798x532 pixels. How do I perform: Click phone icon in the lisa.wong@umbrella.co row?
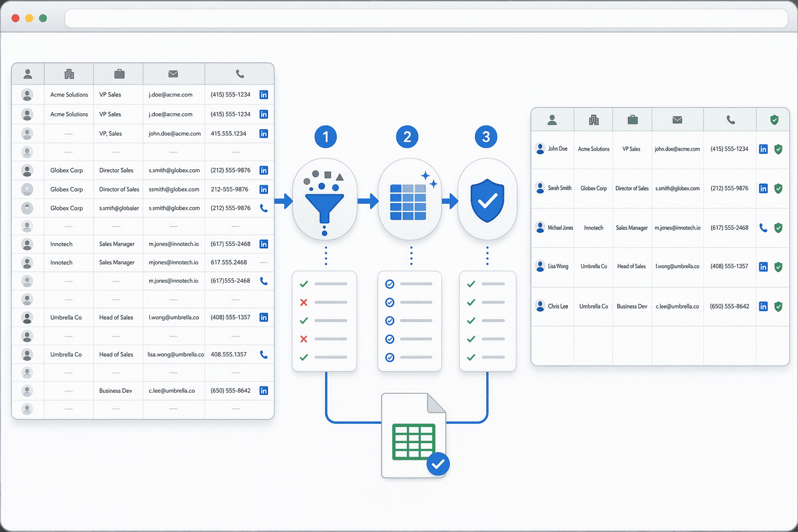(264, 355)
